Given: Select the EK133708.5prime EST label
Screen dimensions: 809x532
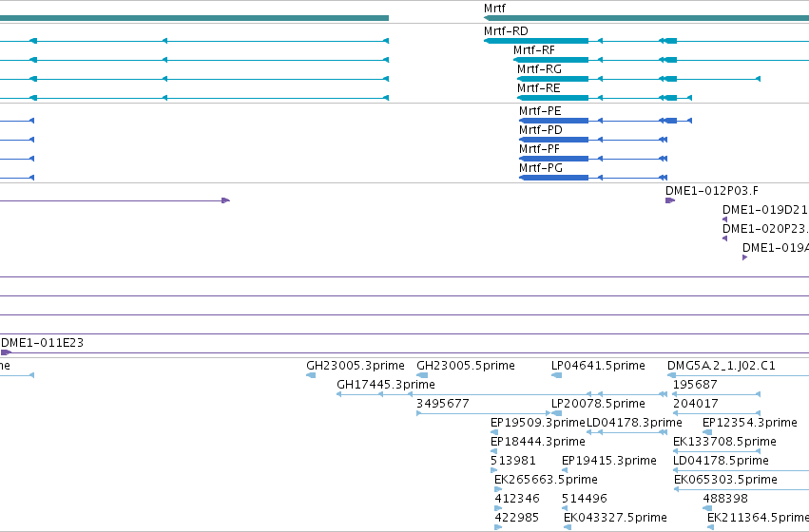Looking at the screenshot, I should (724, 442).
